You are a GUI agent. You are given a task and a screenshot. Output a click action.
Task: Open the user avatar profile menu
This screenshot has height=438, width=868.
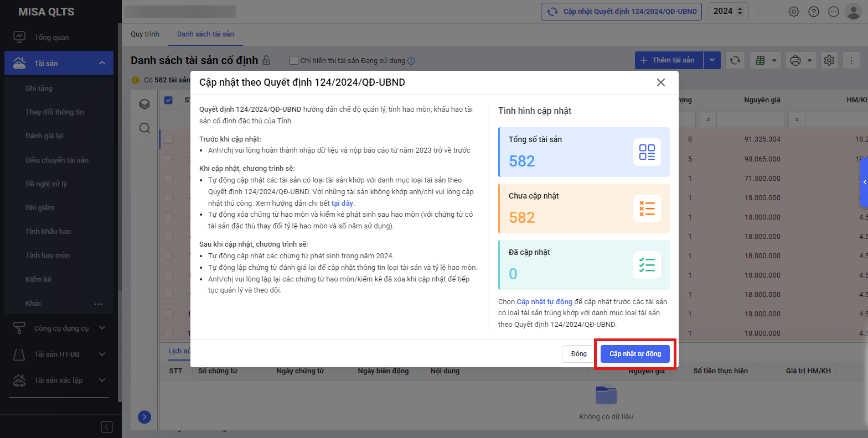point(854,12)
